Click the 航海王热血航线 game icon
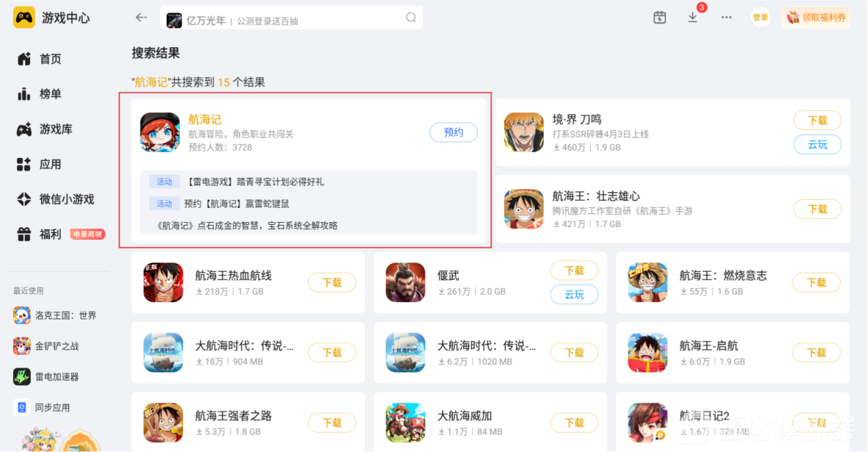 pyautogui.click(x=163, y=282)
